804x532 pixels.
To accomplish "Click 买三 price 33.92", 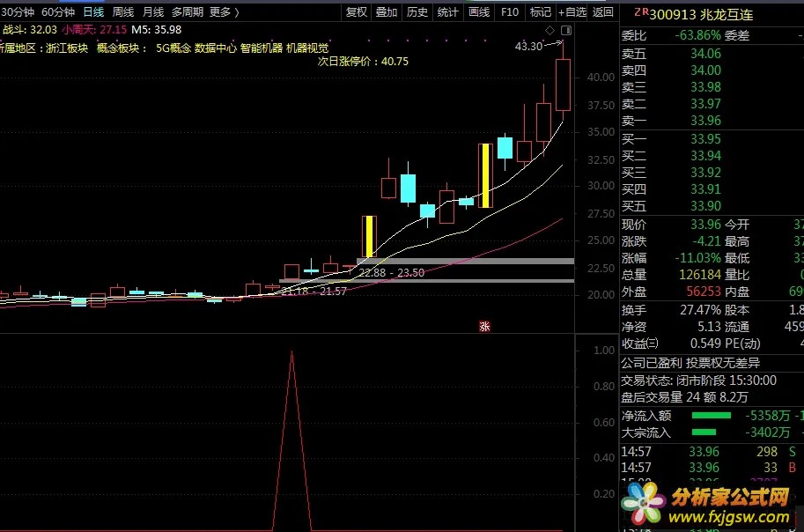I will [705, 173].
